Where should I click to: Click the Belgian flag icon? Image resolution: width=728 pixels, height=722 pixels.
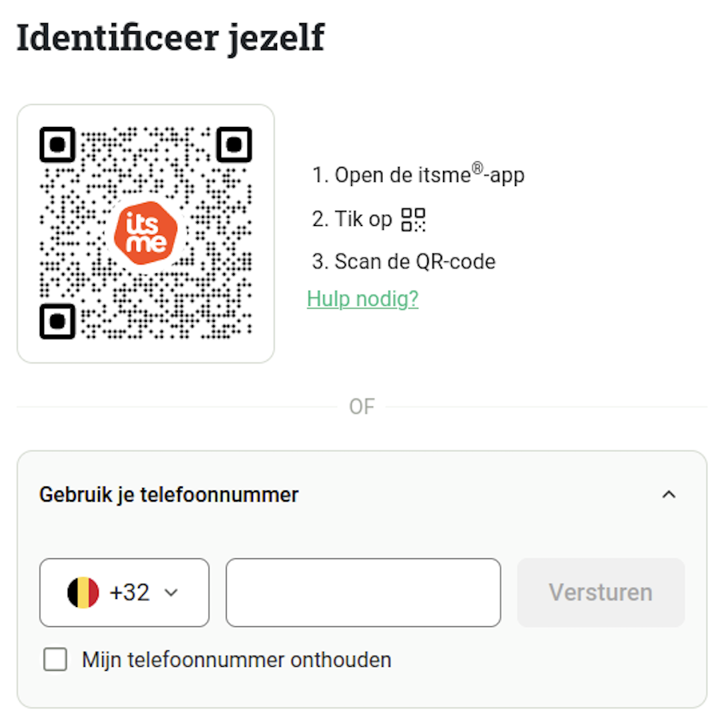click(83, 593)
